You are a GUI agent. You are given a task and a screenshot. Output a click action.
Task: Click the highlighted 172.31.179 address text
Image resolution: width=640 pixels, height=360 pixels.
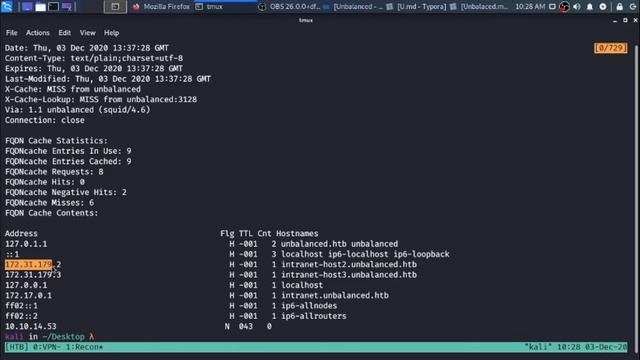pyautogui.click(x=28, y=264)
